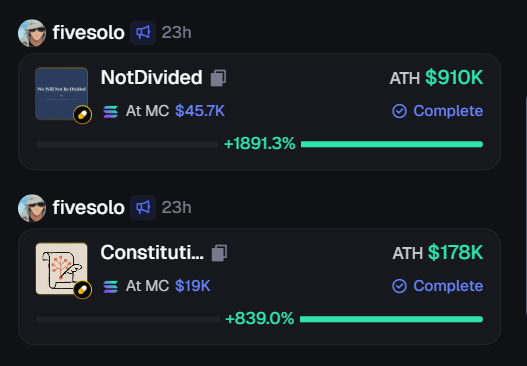The width and height of the screenshot is (527, 366).
Task: Open the Constituti... token name
Action: coord(152,253)
